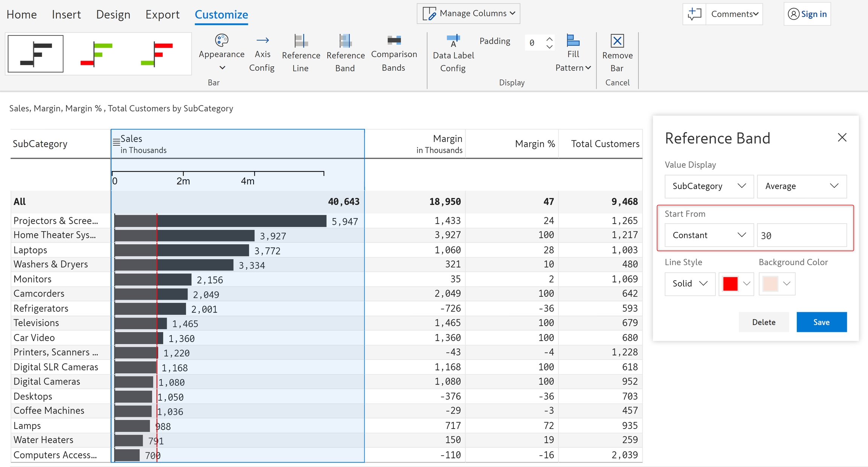Open the Export tab

[162, 15]
